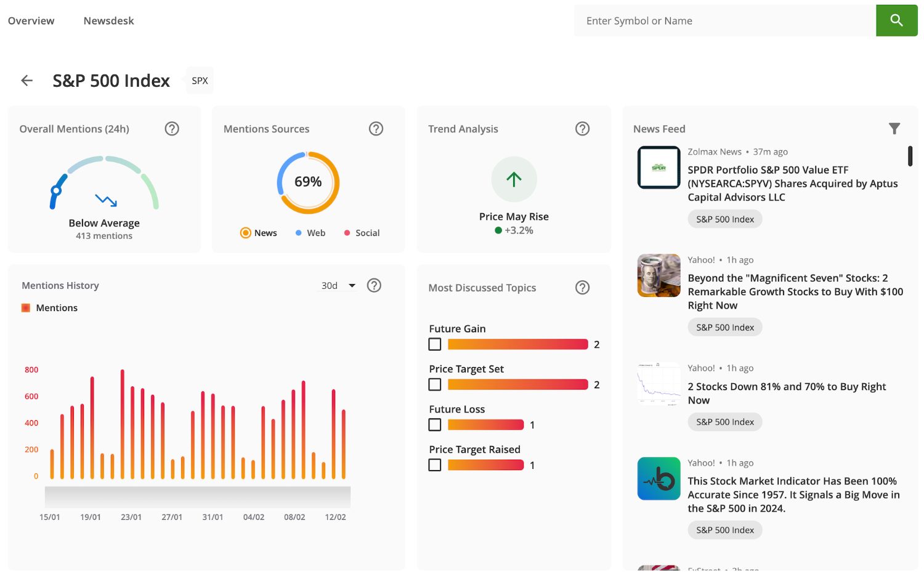The width and height of the screenshot is (924, 576).
Task: Click the 'Below Average' label
Action: click(x=104, y=223)
